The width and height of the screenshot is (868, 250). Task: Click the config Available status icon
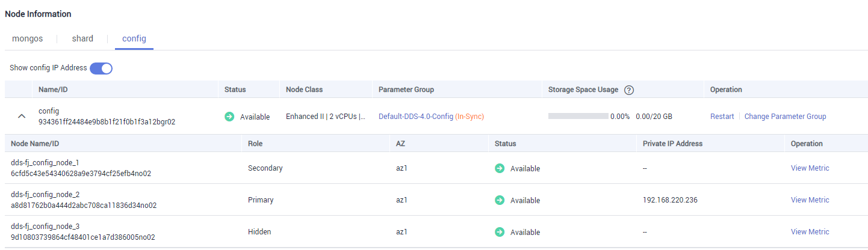[229, 117]
